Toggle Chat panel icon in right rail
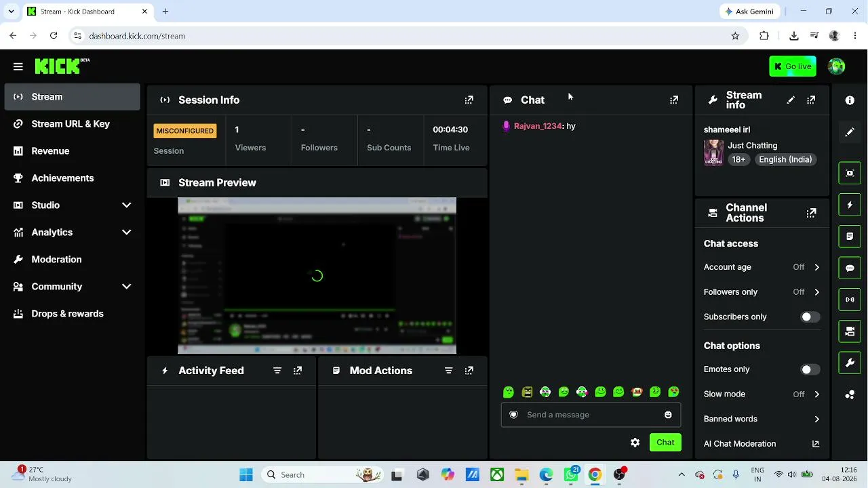Screen dimensions: 868x488 pos(850,268)
